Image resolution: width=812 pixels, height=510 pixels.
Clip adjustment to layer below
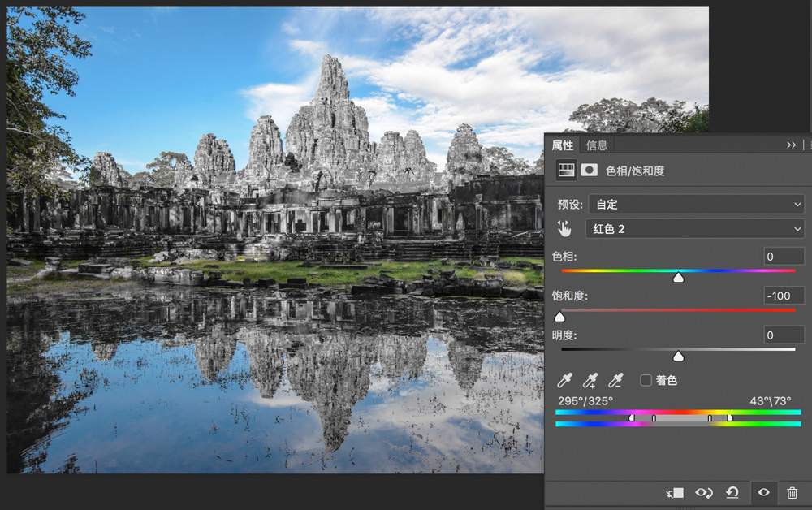675,493
